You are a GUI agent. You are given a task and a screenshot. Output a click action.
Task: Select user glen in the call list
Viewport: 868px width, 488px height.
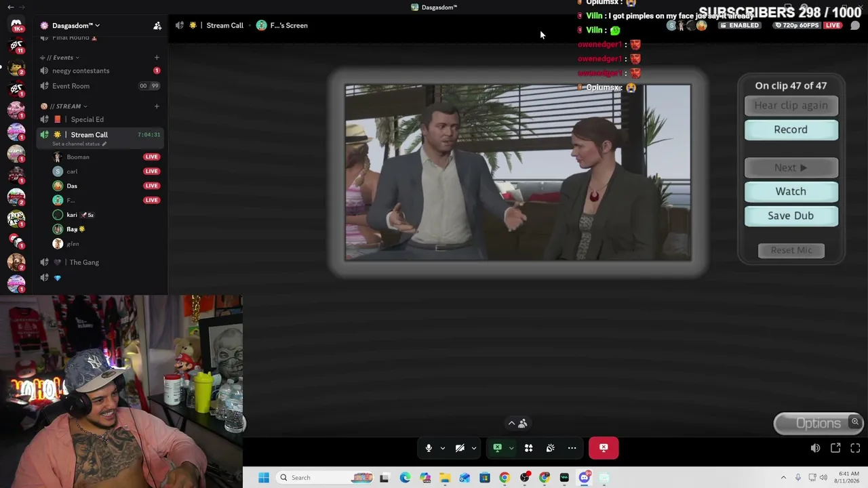73,244
